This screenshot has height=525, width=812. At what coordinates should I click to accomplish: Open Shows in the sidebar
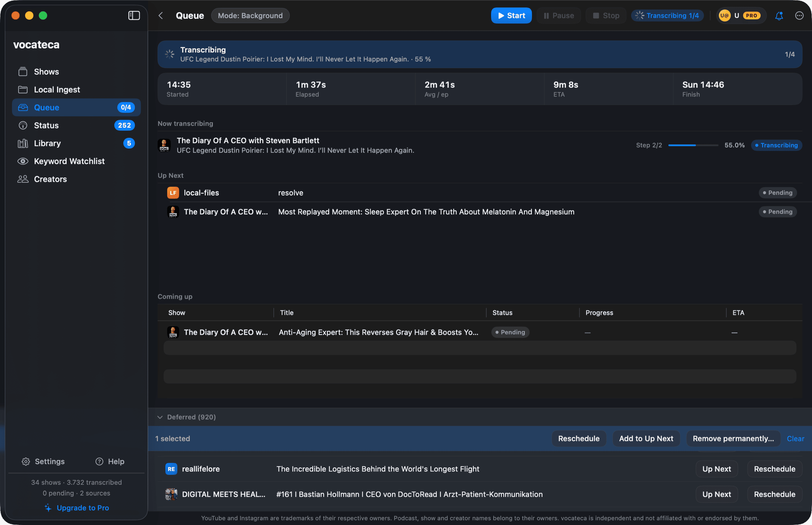pos(76,72)
